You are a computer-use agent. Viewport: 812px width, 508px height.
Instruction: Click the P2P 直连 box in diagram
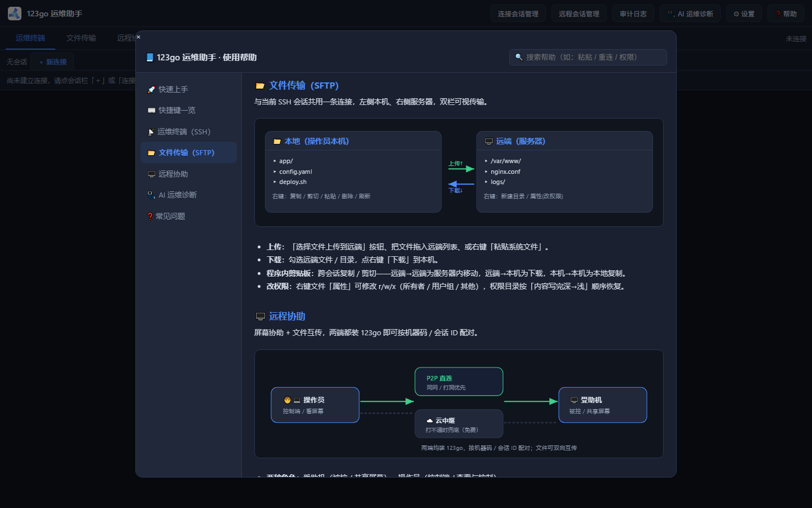coord(459,382)
